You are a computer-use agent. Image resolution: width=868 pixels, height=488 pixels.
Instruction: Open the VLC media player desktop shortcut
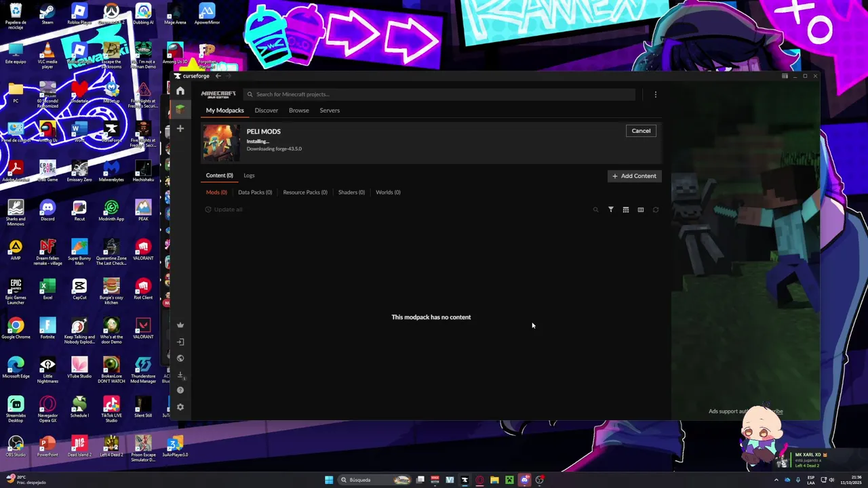coord(47,56)
